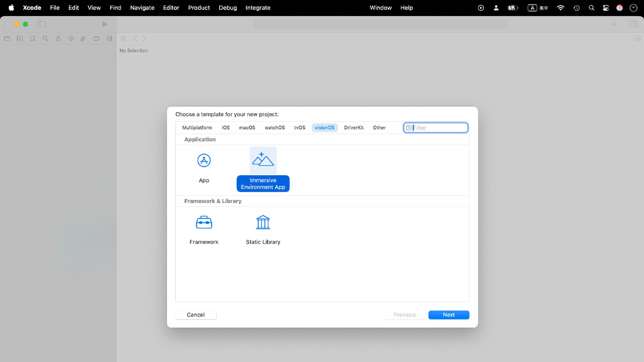
Task: Go forward with the right chevron
Action: (144, 39)
